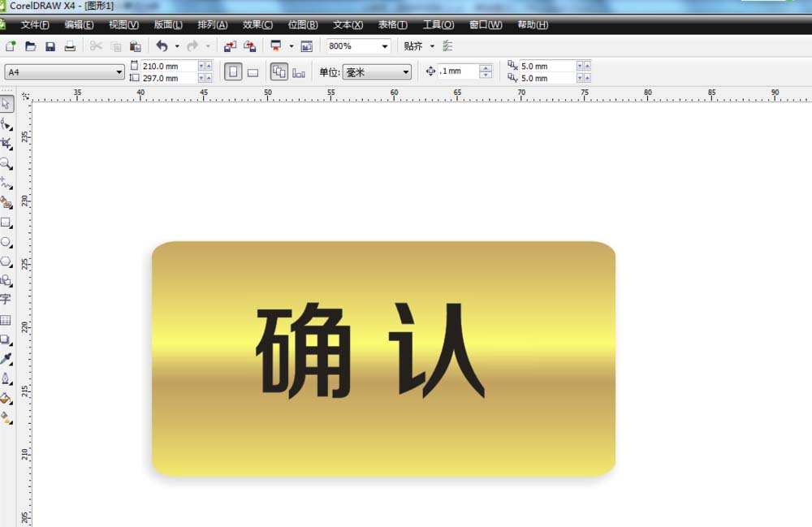812x527 pixels.
Task: Select the Zoom magnifier tool
Action: (x=6, y=163)
